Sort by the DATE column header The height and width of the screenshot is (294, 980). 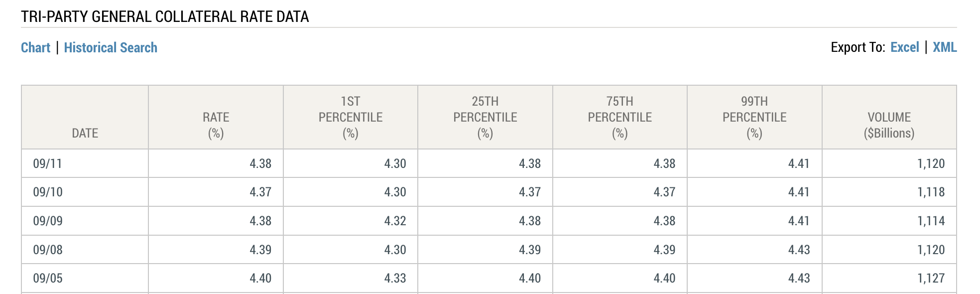(85, 134)
